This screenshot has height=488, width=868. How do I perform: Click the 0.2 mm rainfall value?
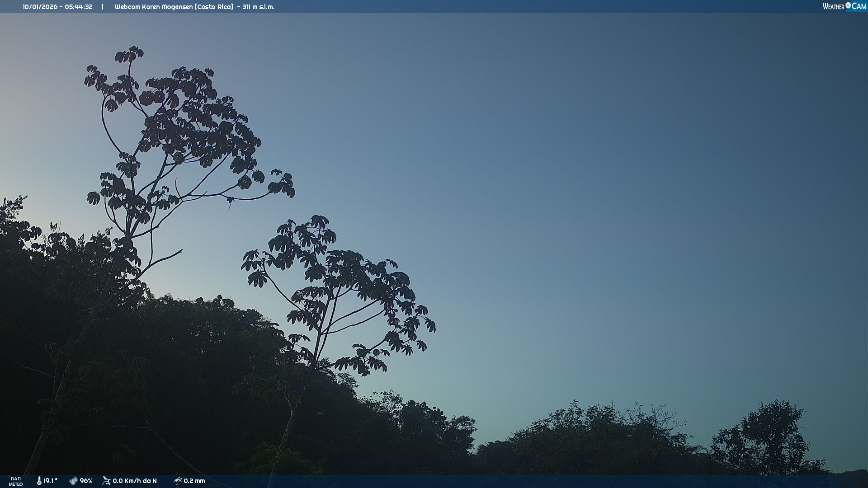coord(194,481)
